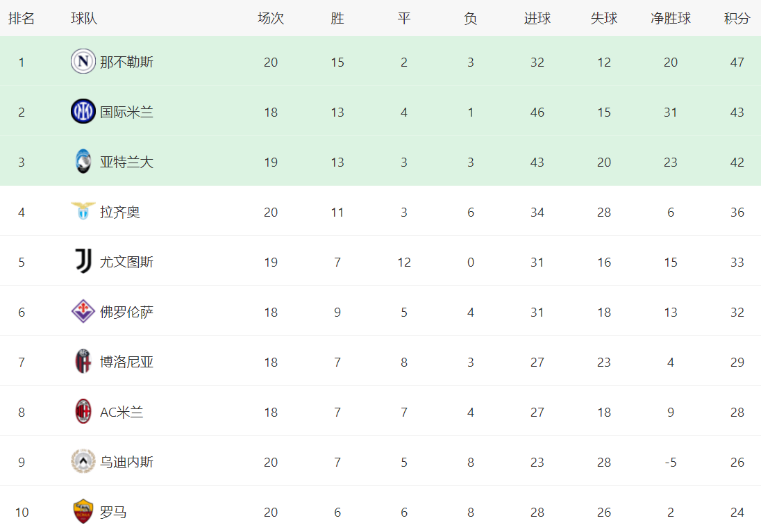This screenshot has height=532, width=761.
Task: Click the Roma wolf crest icon
Action: click(x=83, y=512)
